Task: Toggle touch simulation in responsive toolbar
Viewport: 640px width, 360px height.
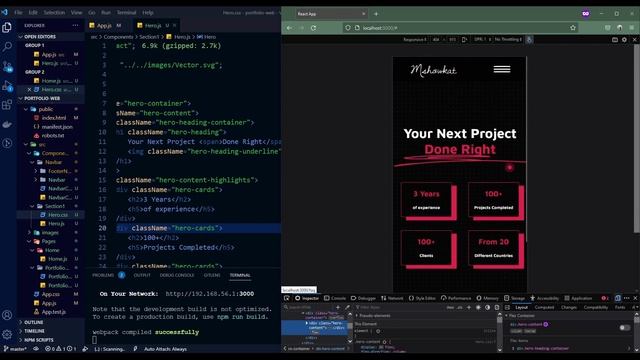Action: tap(529, 40)
